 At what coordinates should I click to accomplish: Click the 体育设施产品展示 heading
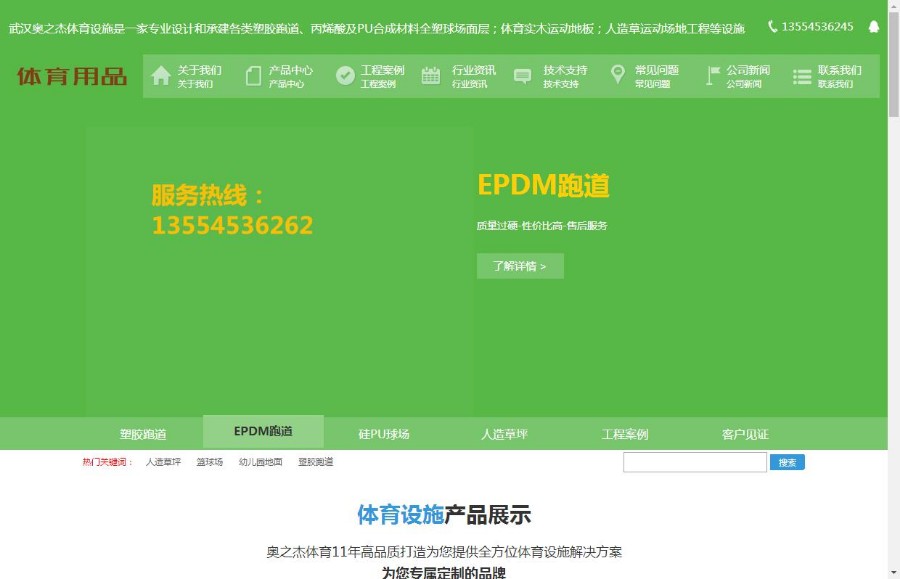click(444, 515)
